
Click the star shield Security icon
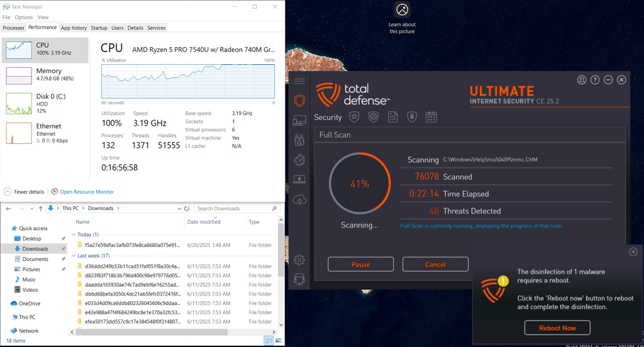[354, 117]
